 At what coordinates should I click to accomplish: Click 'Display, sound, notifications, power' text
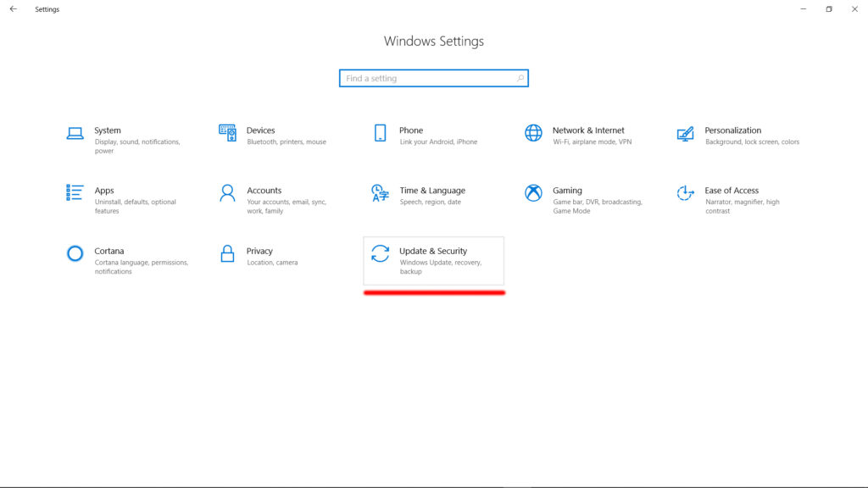[137, 146]
